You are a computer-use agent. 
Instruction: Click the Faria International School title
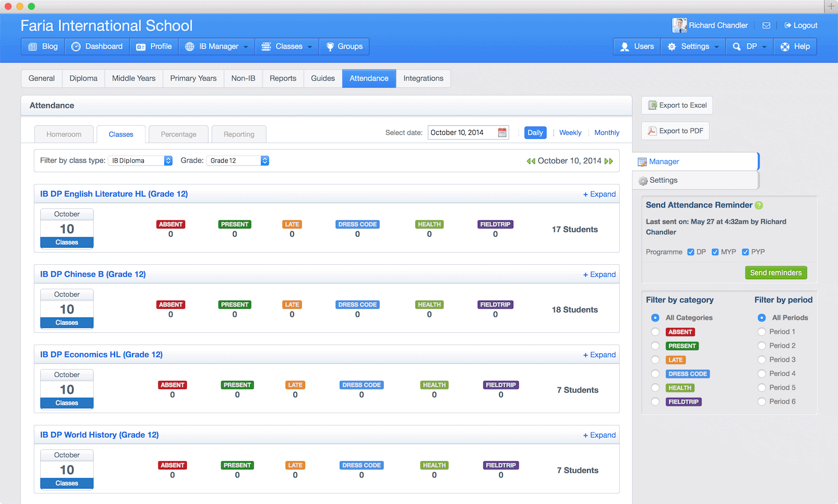(x=106, y=26)
